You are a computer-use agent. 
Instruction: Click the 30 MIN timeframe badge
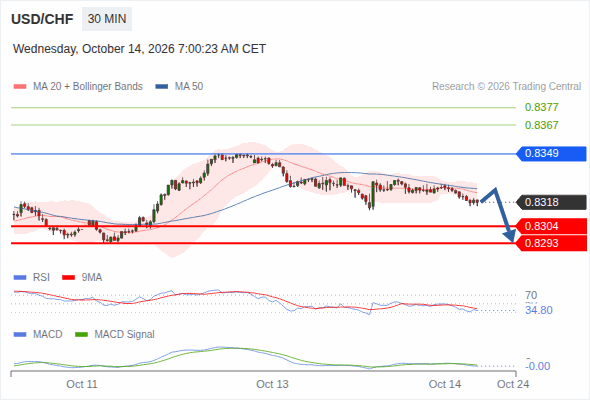pos(107,19)
